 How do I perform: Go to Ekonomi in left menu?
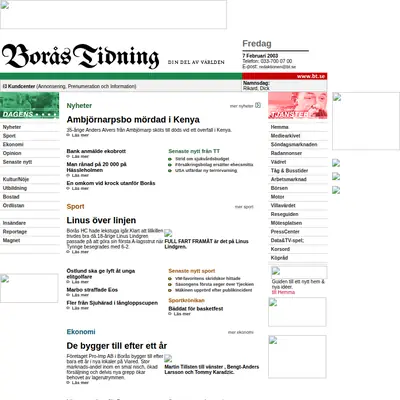[x=13, y=144]
